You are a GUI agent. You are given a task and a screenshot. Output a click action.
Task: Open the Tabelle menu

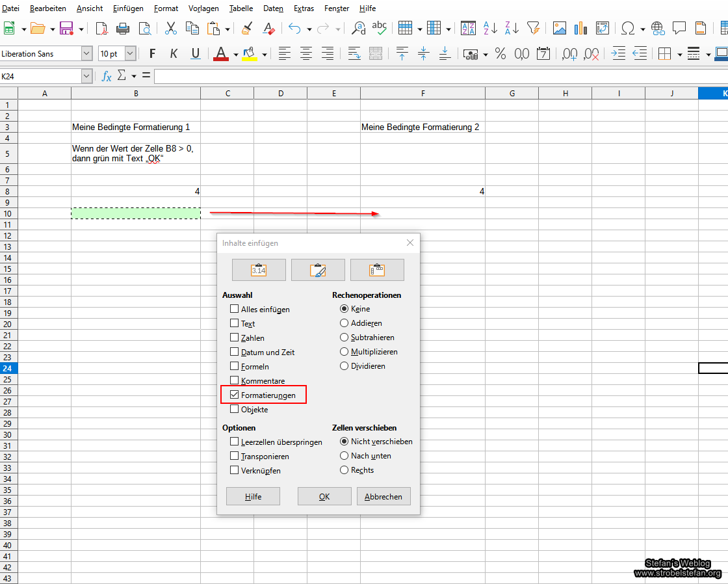241,8
